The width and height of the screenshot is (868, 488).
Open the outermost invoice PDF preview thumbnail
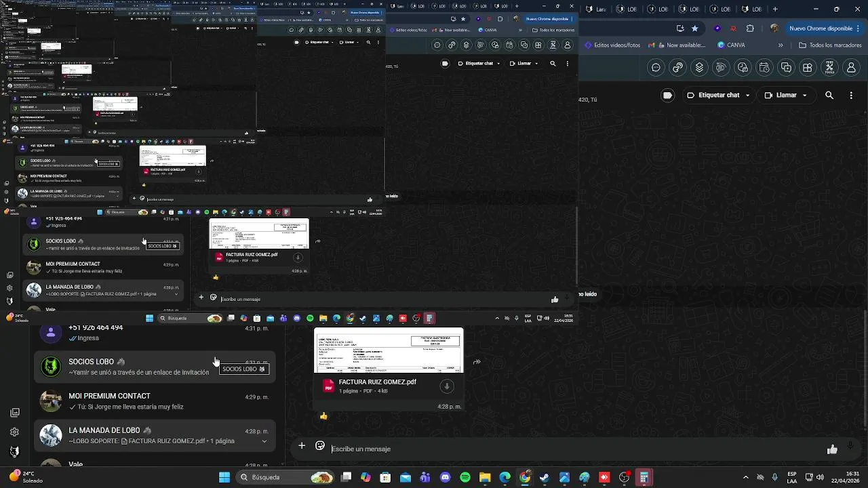click(x=389, y=350)
